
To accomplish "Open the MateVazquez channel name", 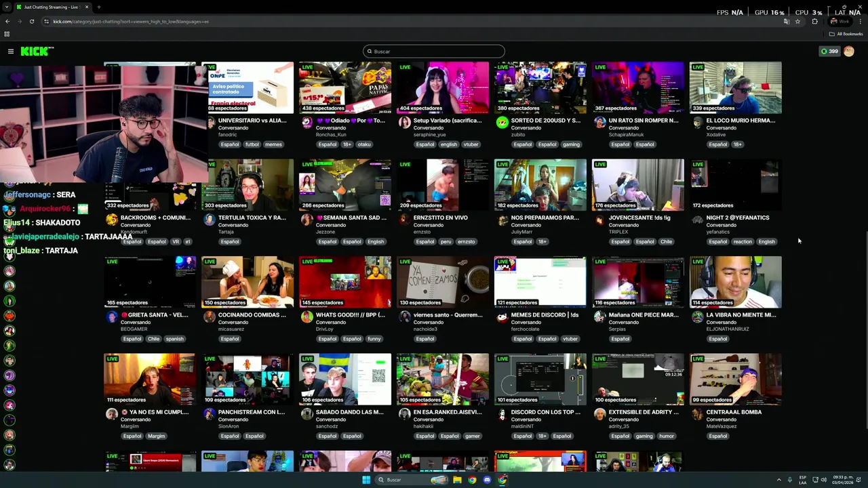I will click(x=720, y=426).
